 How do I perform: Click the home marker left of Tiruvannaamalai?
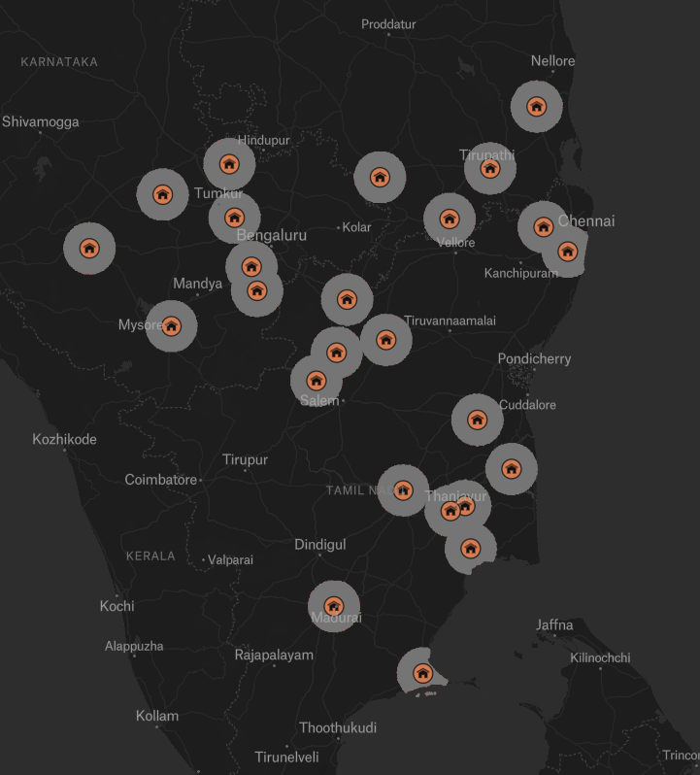pyautogui.click(x=385, y=340)
